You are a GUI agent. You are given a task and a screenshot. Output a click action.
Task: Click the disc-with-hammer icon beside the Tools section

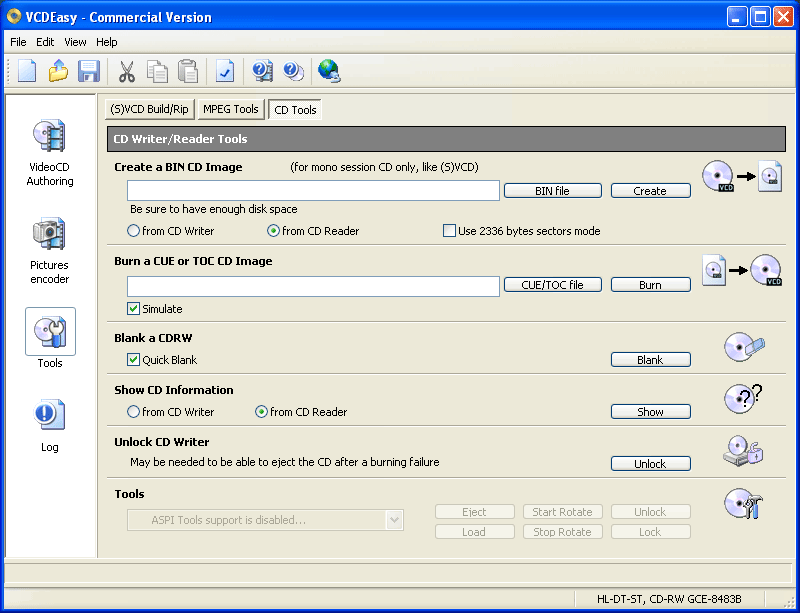[743, 503]
